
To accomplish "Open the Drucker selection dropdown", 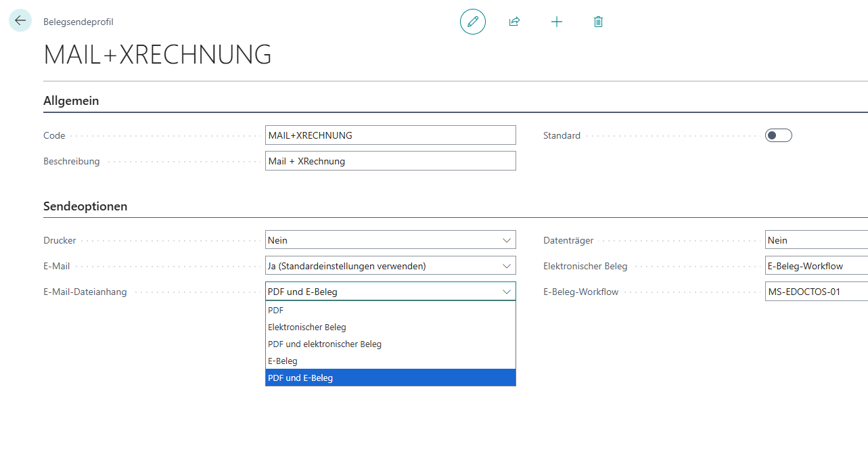I will (506, 240).
